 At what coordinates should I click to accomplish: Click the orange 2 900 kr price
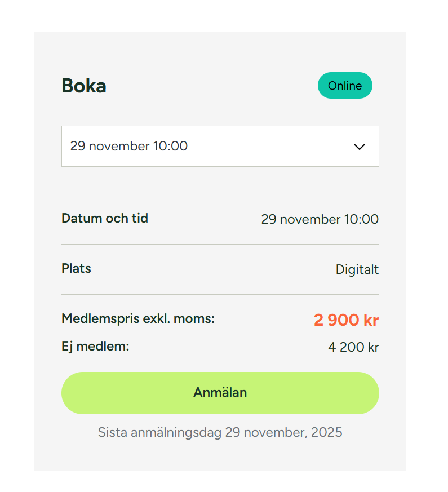tap(346, 320)
